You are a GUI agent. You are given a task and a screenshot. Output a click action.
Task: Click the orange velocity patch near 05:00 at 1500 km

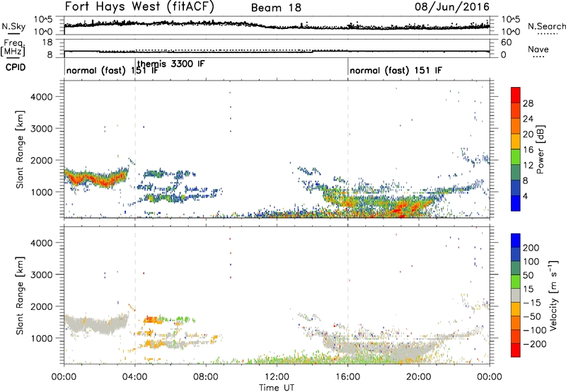point(151,319)
